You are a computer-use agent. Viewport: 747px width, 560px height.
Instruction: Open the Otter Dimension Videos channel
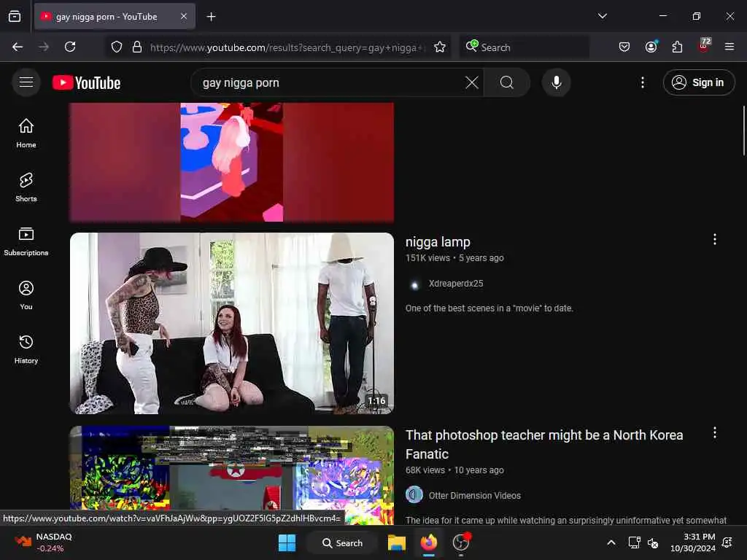tap(474, 496)
